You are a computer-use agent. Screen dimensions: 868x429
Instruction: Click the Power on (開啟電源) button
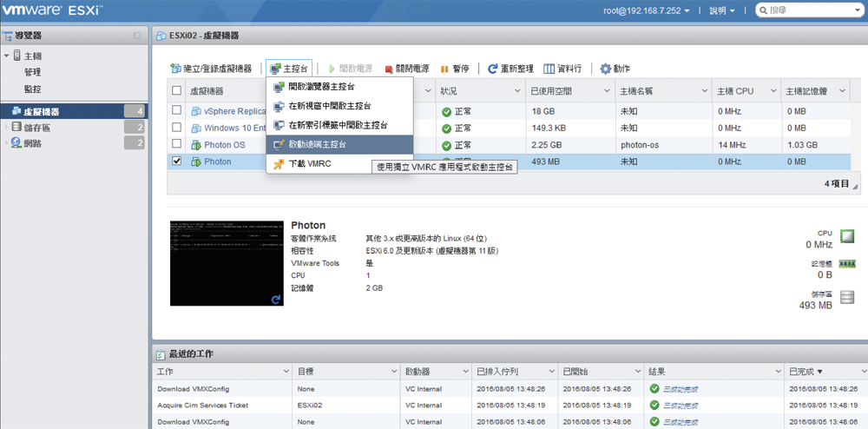[x=351, y=69]
